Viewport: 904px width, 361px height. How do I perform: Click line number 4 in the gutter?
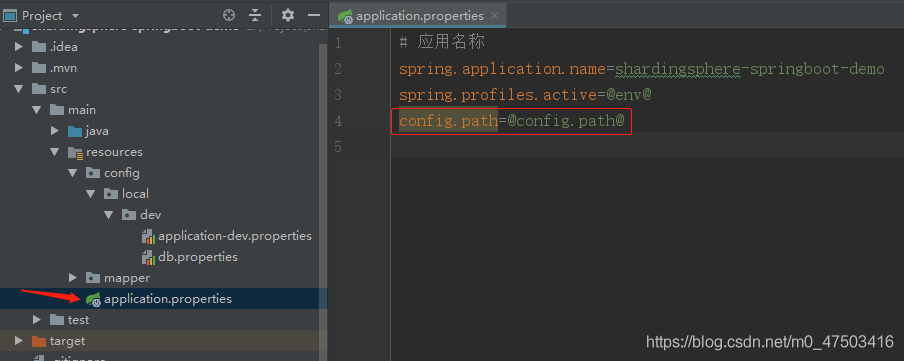click(x=337, y=121)
